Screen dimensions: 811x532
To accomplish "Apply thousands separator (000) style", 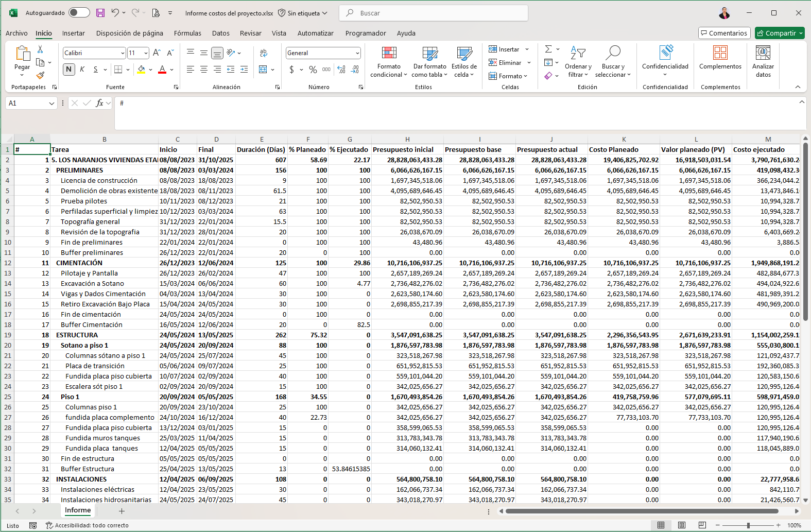I will pos(326,69).
